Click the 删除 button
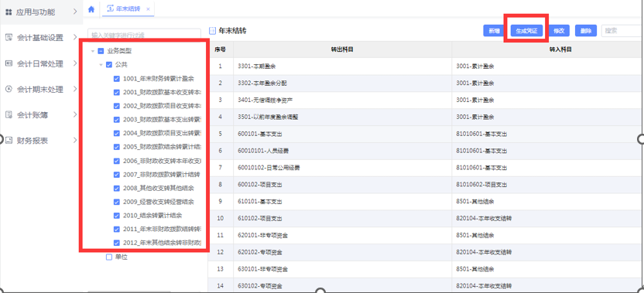The height and width of the screenshot is (293, 644). 586,31
